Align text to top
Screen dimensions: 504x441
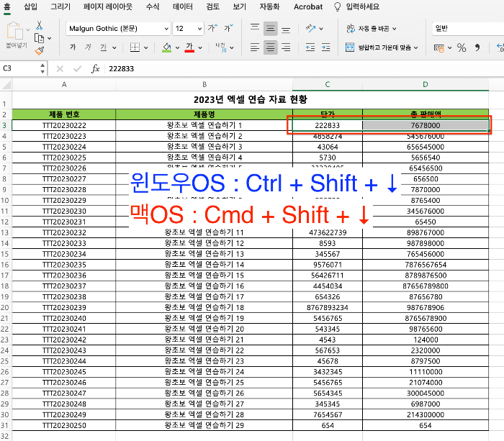255,27
